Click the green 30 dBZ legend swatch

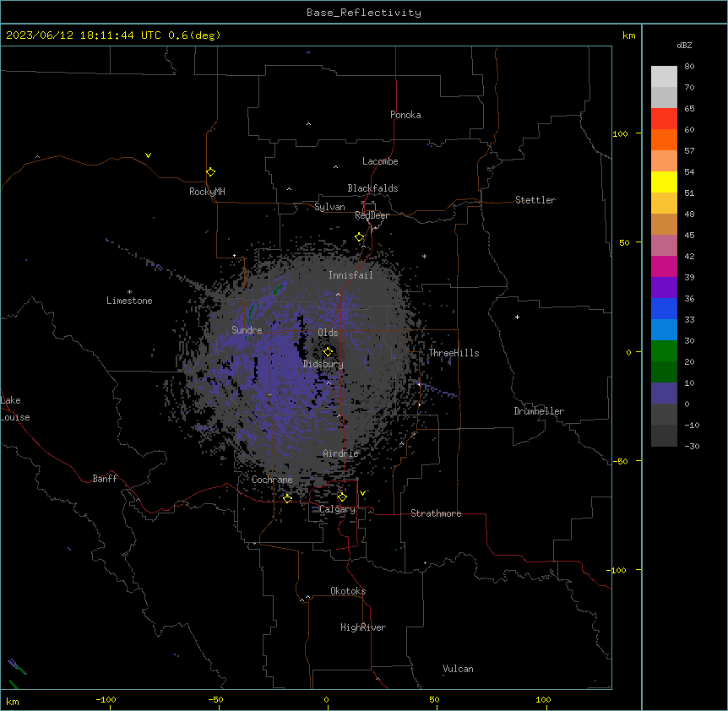(x=664, y=351)
